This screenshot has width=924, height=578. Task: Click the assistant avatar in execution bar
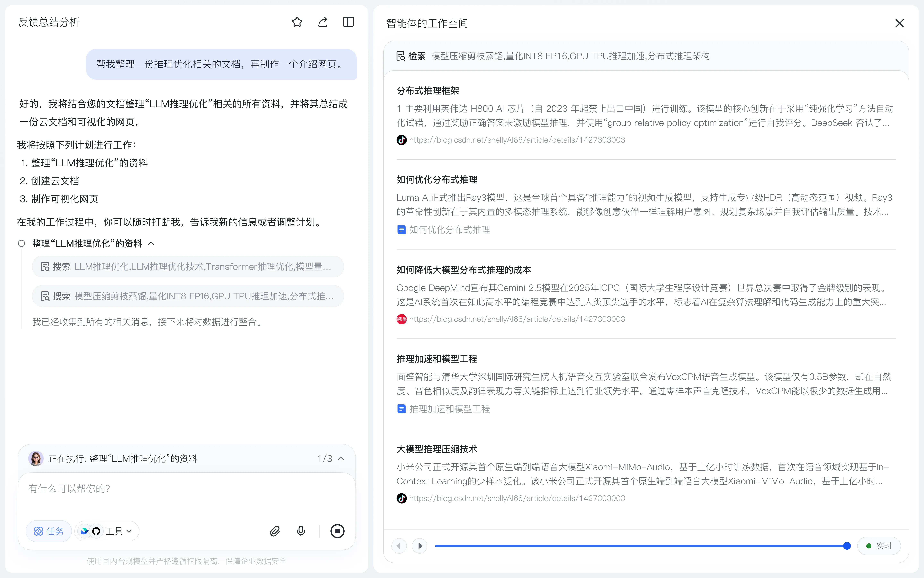coord(36,458)
